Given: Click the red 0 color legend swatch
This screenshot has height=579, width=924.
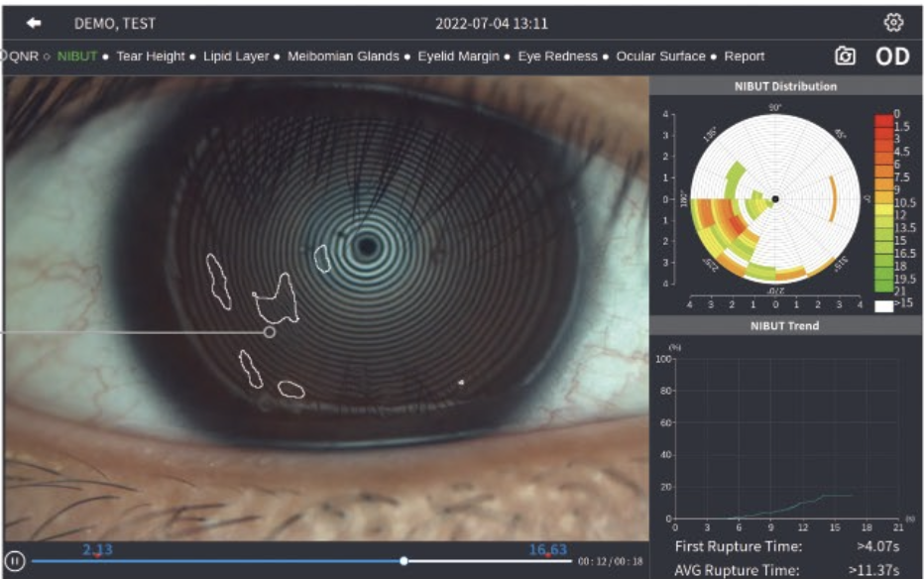Looking at the screenshot, I should point(883,120).
